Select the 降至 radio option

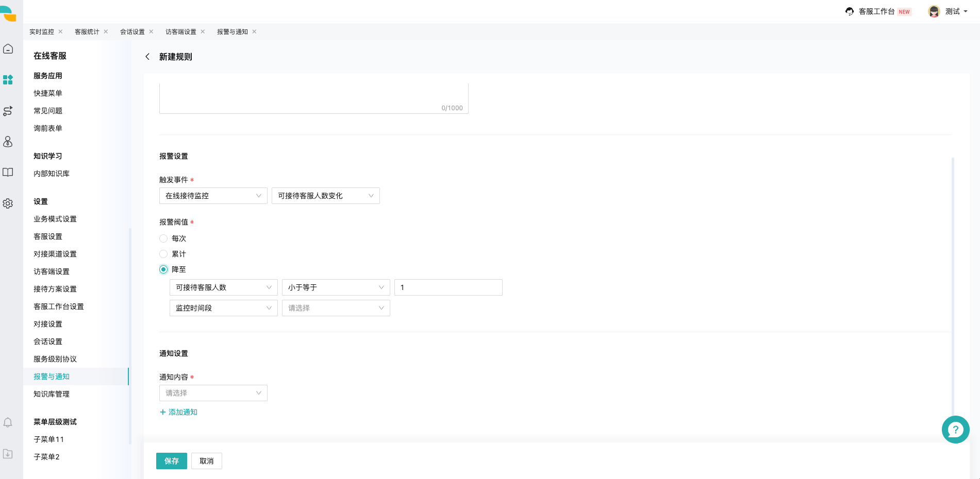(163, 269)
